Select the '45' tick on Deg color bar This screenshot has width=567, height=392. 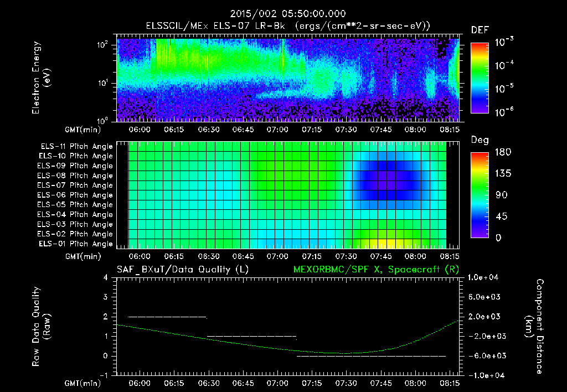click(x=501, y=216)
